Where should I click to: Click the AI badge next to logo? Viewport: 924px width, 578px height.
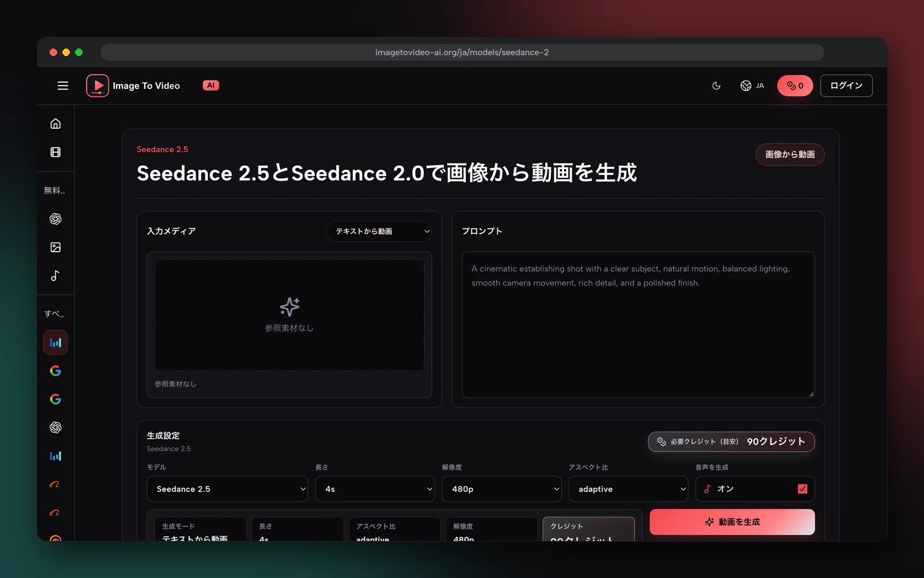211,86
